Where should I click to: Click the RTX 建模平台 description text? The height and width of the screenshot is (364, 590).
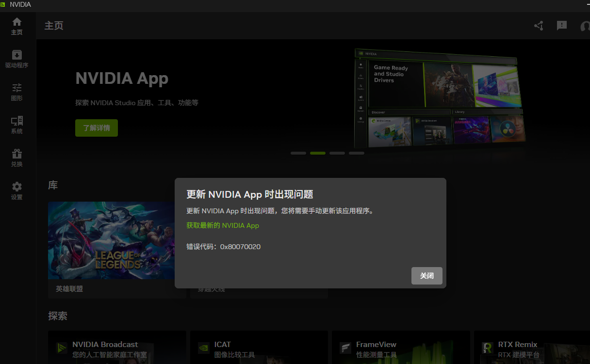tap(519, 355)
